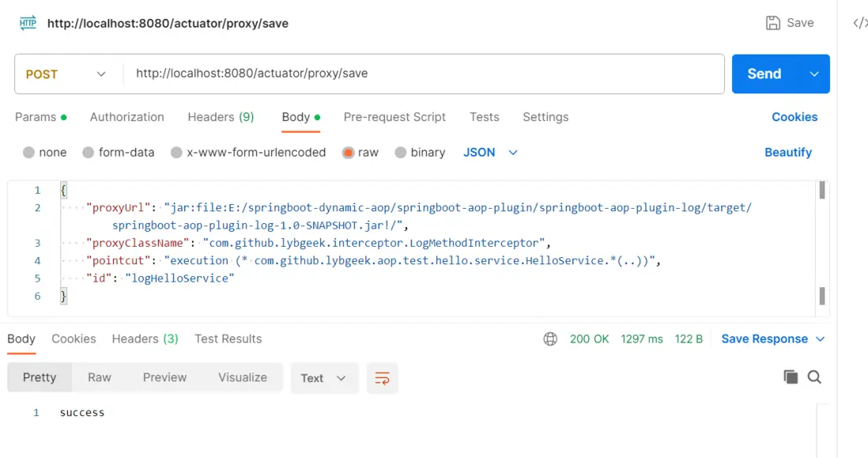
Task: Toggle the wrap lines icon
Action: (383, 378)
